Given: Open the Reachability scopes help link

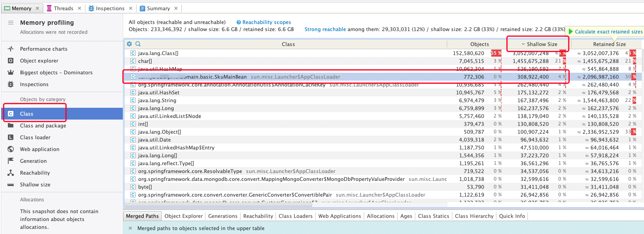Looking at the screenshot, I should tap(266, 22).
